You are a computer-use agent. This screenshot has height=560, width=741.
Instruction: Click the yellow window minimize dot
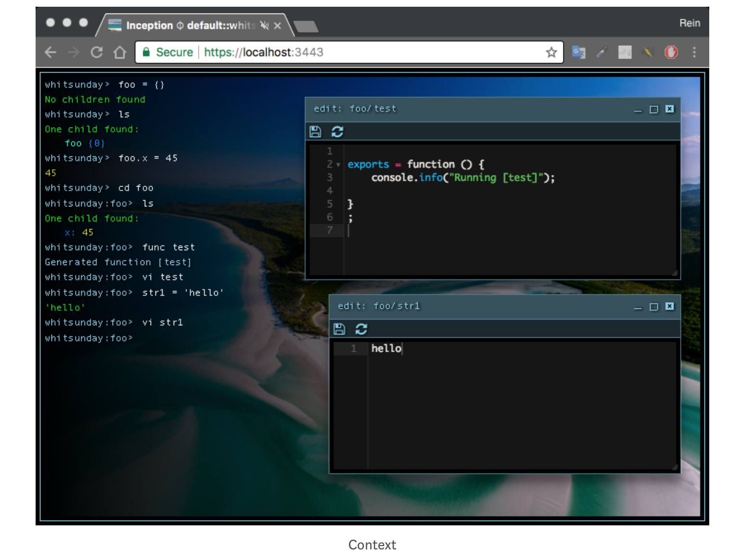pos(67,22)
